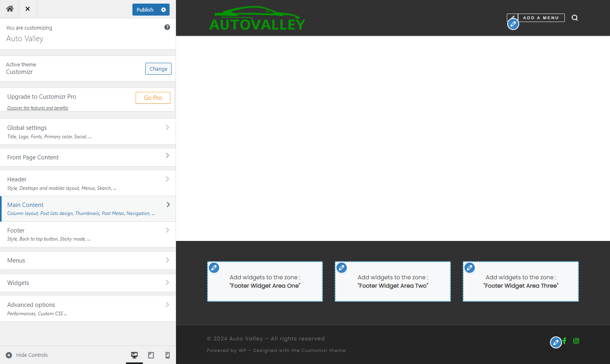Click the Add a Menu button
Screen dimensions: 610x364
click(x=541, y=18)
